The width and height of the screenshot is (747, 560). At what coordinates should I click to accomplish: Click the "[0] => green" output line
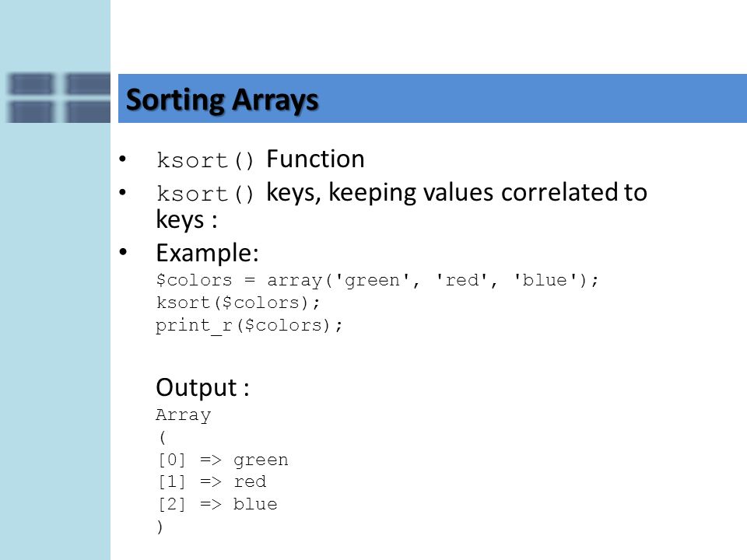[223, 460]
